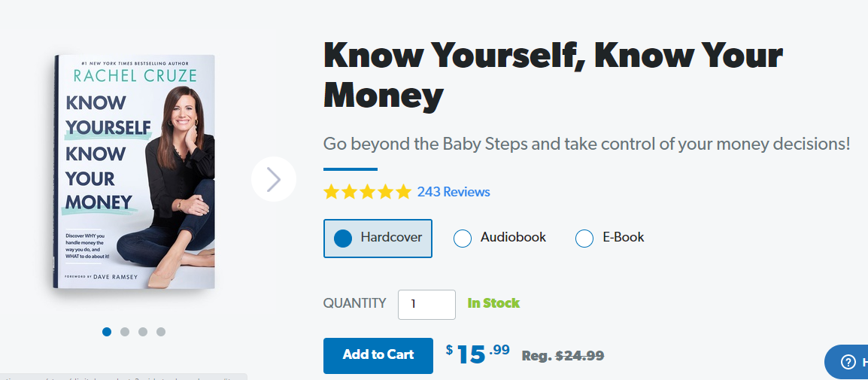
Task: Choose the Audiobook format radio button
Action: pos(463,239)
